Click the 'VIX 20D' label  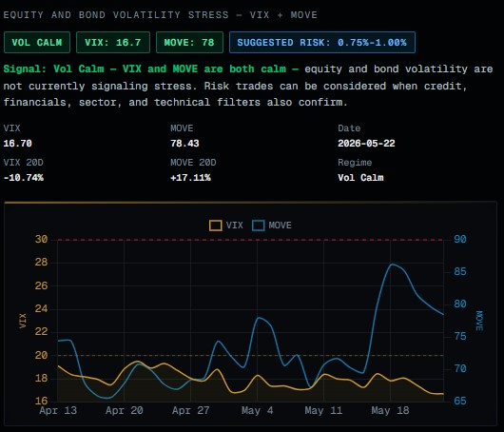click(x=24, y=163)
